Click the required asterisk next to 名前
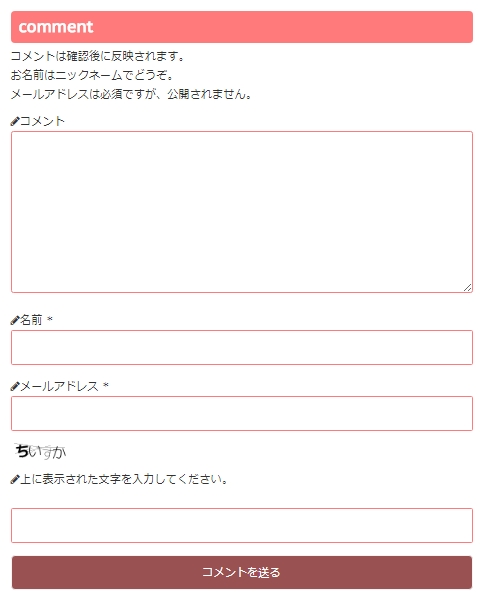This screenshot has width=487, height=599. 50,319
